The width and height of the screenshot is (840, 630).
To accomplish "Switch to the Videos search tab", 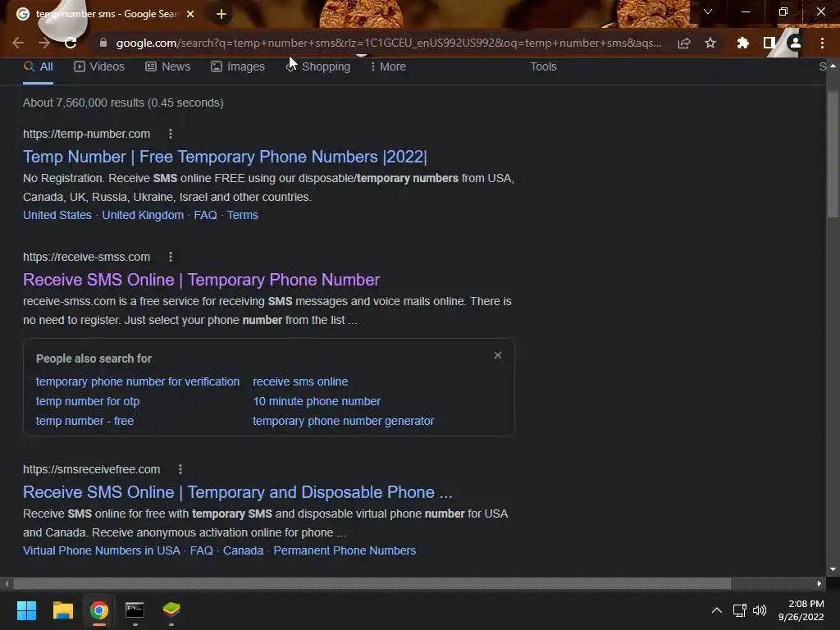I will (99, 66).
